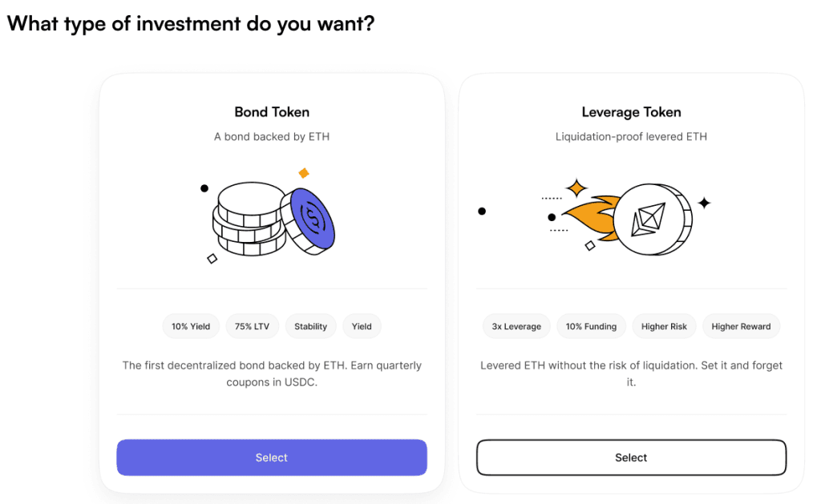The height and width of the screenshot is (504, 821).
Task: Select the Bond Token investment
Action: coord(272,458)
